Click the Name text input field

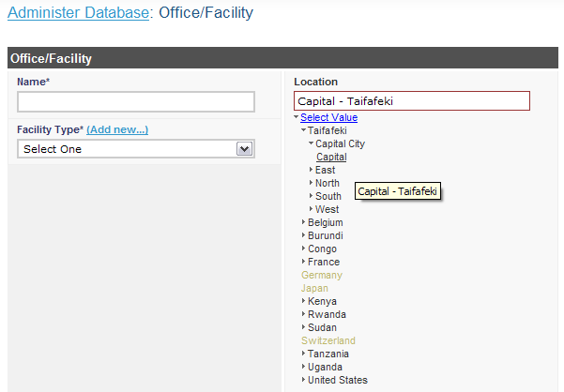(x=136, y=101)
